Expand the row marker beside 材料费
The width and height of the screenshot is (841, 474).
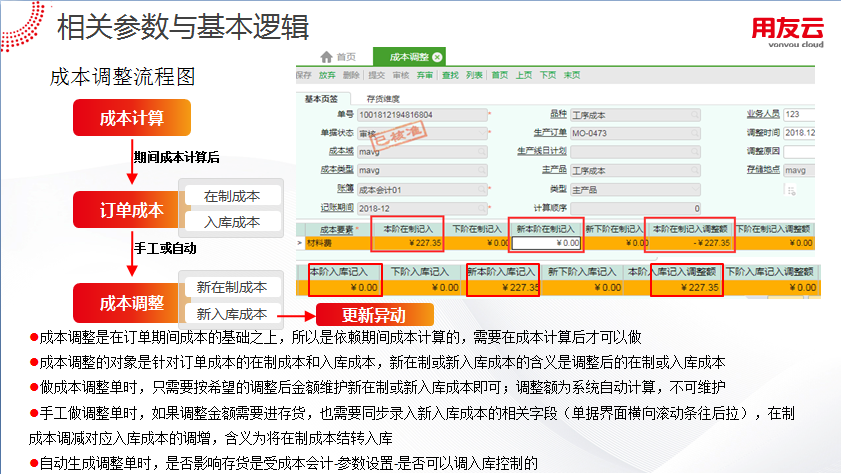[x=301, y=243]
